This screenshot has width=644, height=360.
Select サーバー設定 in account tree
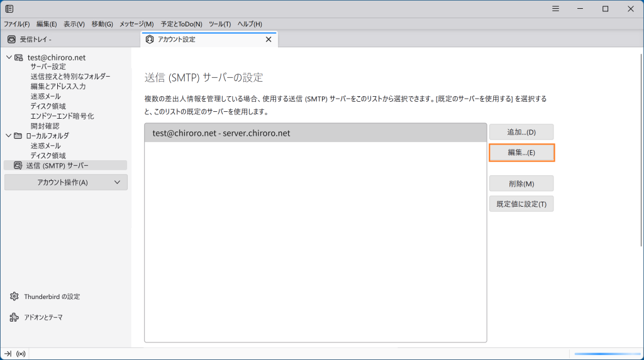click(x=48, y=67)
